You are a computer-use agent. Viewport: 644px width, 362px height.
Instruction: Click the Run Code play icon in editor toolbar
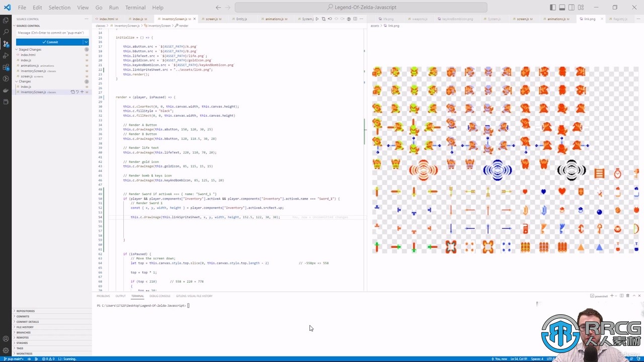[x=317, y=19]
